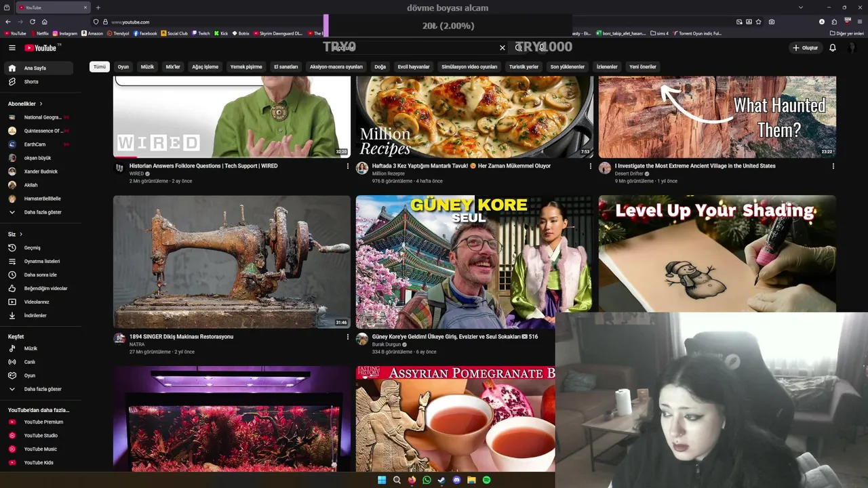Open a new browser tab
868x488 pixels.
(x=98, y=7)
